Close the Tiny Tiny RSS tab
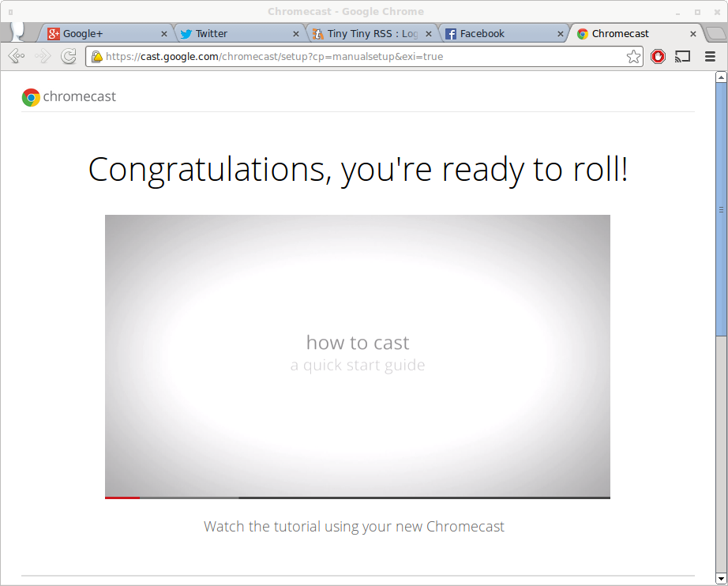This screenshot has height=586, width=728. [429, 34]
